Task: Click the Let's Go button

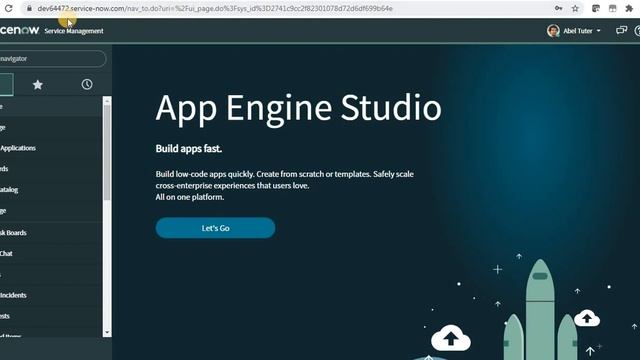Action: pos(215,228)
